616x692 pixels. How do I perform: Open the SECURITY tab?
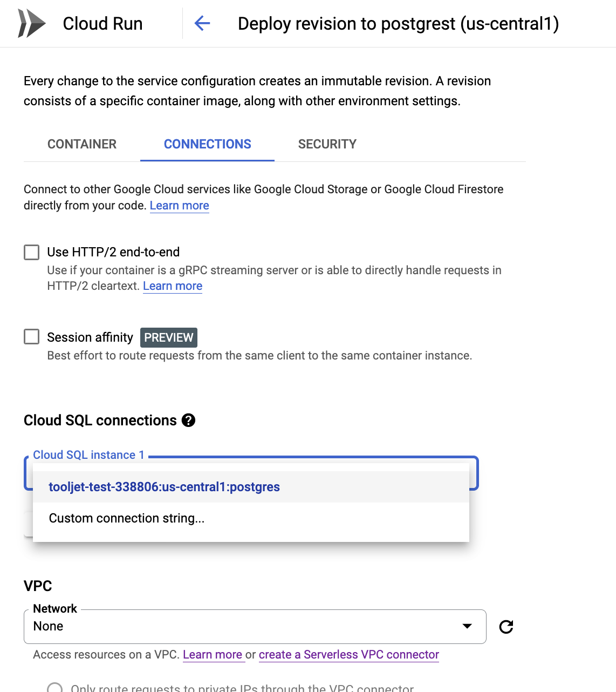point(327,144)
